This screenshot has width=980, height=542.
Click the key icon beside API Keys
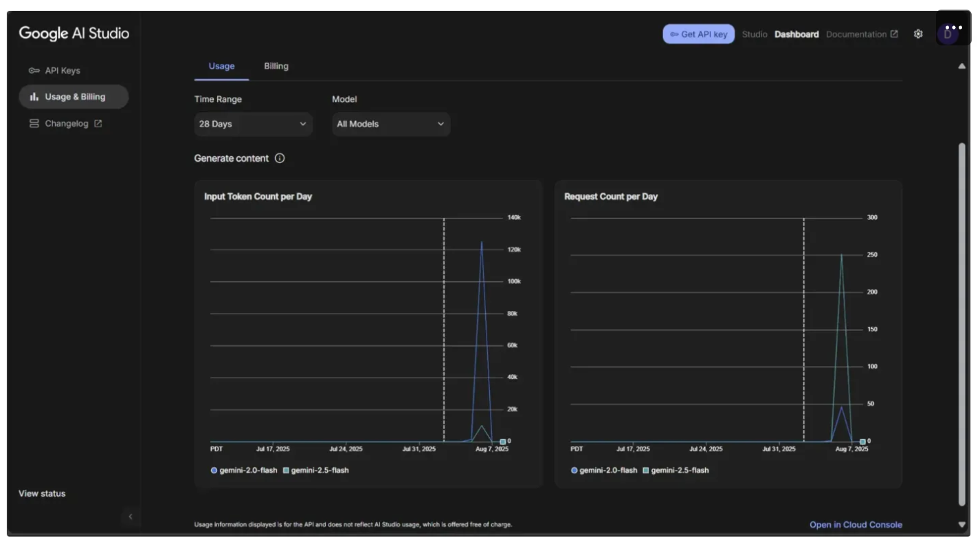coord(34,71)
